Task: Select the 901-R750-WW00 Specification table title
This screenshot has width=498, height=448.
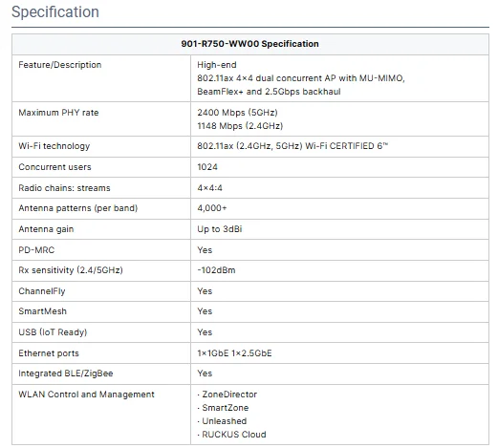Action: click(249, 44)
